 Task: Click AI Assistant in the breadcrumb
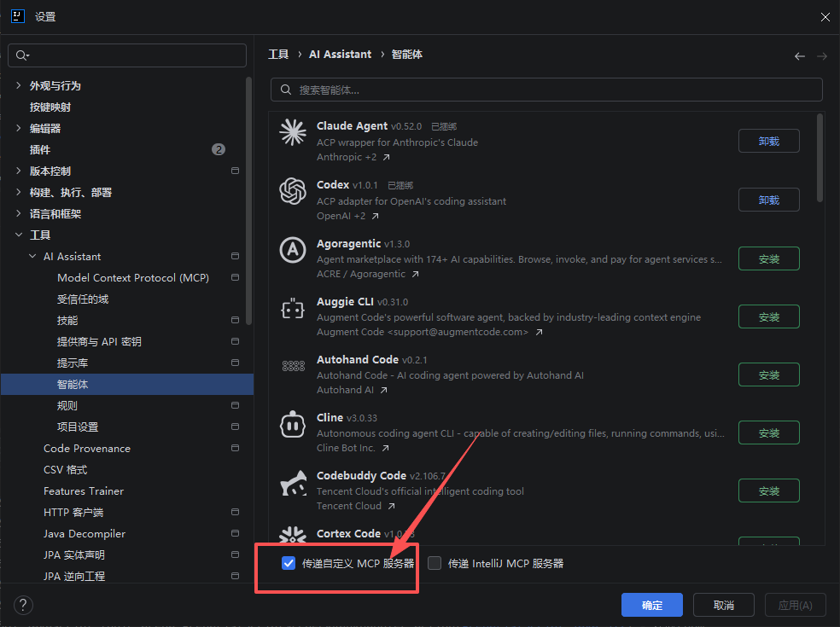coord(340,54)
